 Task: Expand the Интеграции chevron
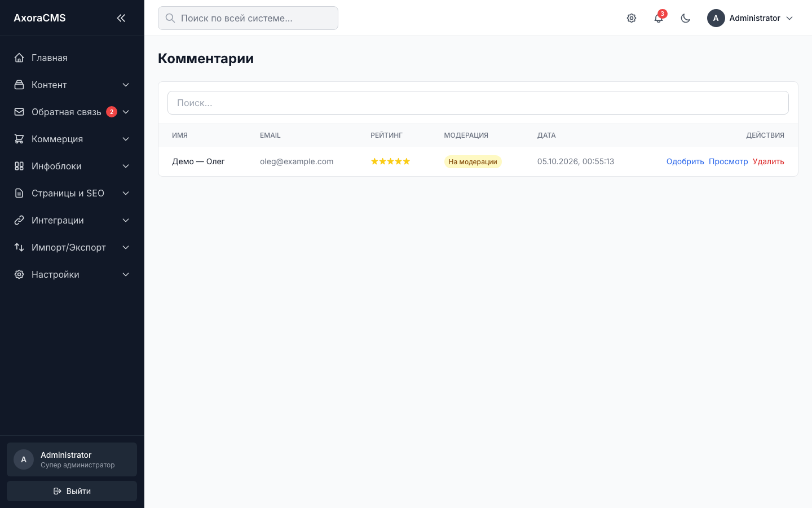(126, 220)
